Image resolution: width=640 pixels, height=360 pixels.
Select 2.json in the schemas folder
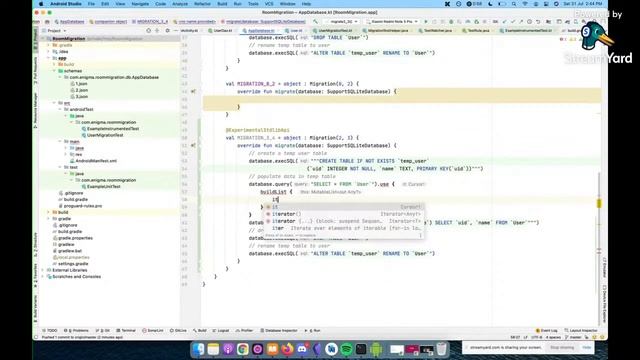pos(79,90)
